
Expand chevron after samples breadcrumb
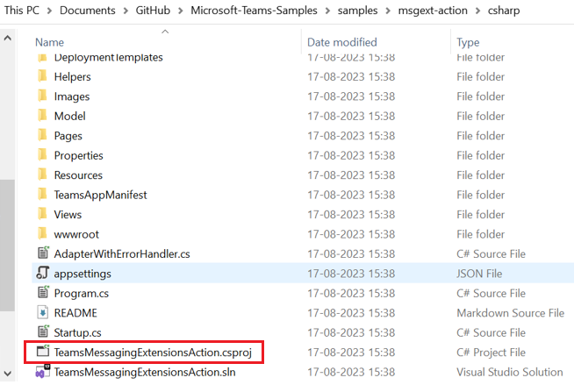[x=388, y=11]
